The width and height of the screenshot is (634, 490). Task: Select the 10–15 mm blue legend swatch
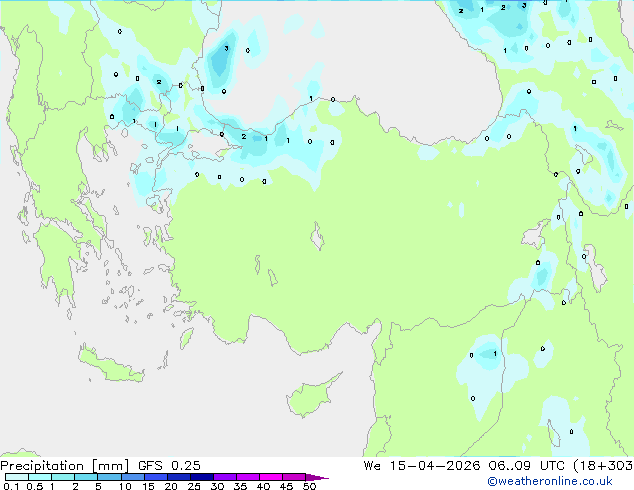132,477
